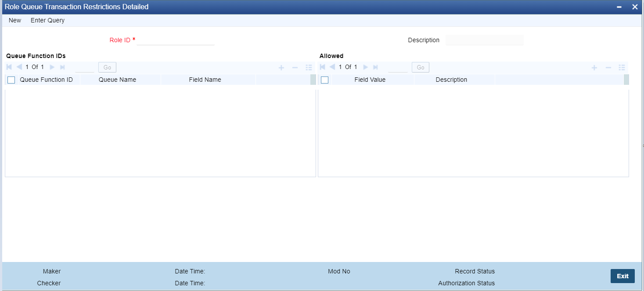
Task: Minimize the Role Queue Transaction Restrictions window
Action: tap(619, 7)
